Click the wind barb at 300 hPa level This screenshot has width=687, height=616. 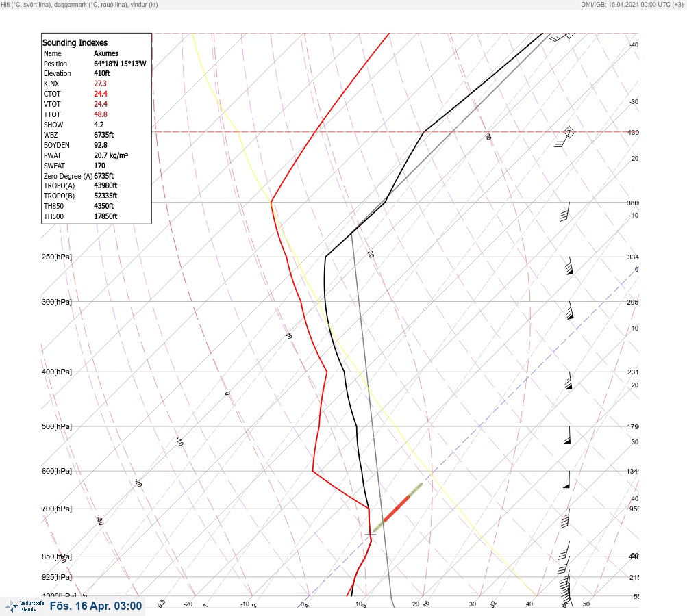pos(570,310)
